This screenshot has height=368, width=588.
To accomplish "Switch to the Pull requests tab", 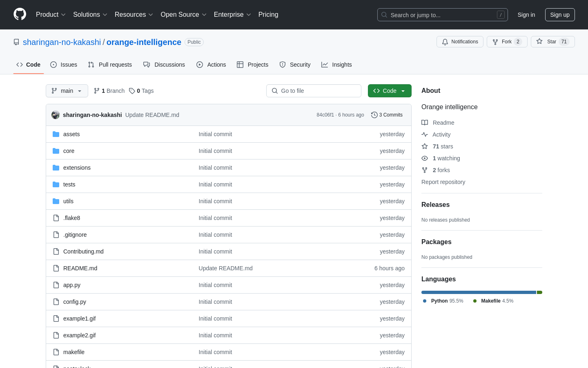I will 110,65.
